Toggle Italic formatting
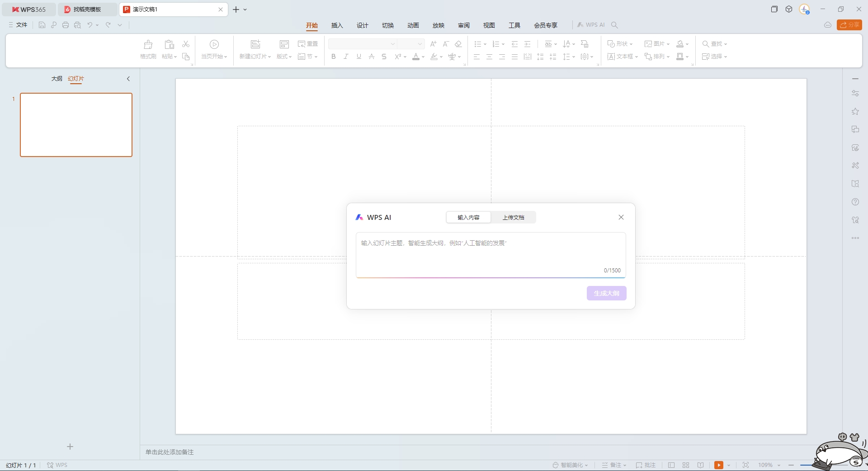 (346, 57)
